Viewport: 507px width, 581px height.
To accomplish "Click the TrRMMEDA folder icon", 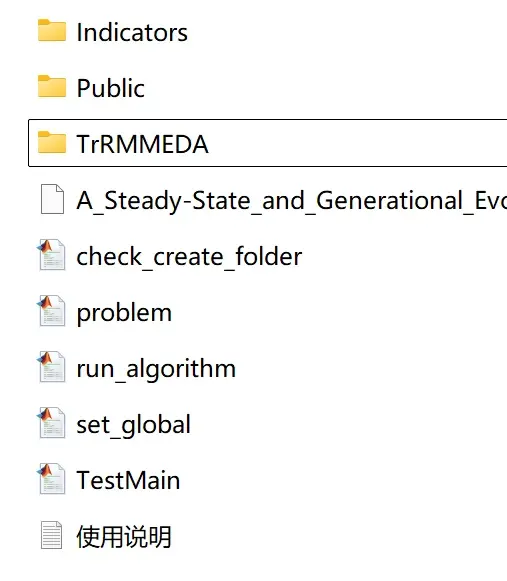I will 52,142.
